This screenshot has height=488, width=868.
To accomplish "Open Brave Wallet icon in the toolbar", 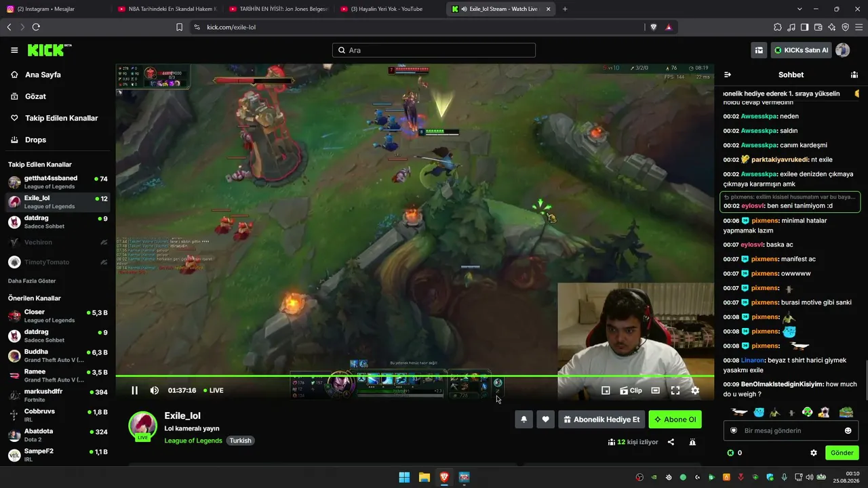I will pos(818,27).
